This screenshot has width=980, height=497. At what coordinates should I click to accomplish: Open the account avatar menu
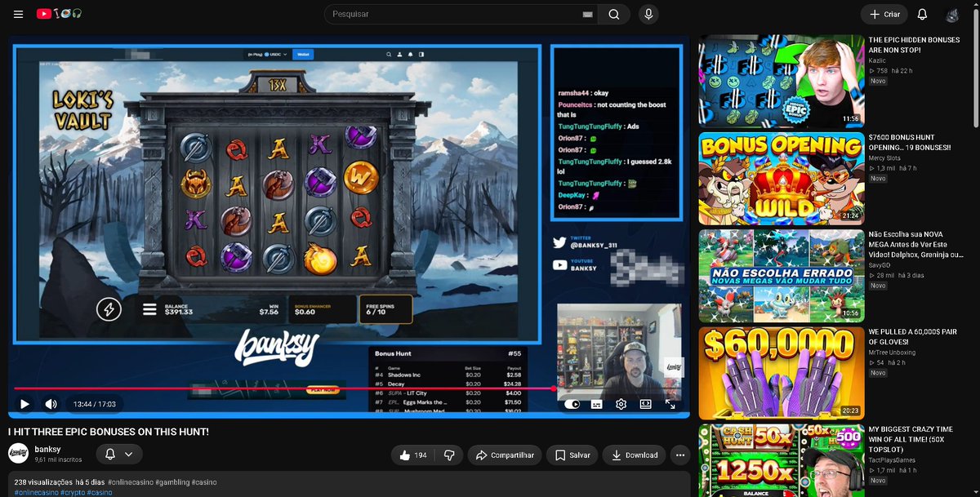point(952,15)
